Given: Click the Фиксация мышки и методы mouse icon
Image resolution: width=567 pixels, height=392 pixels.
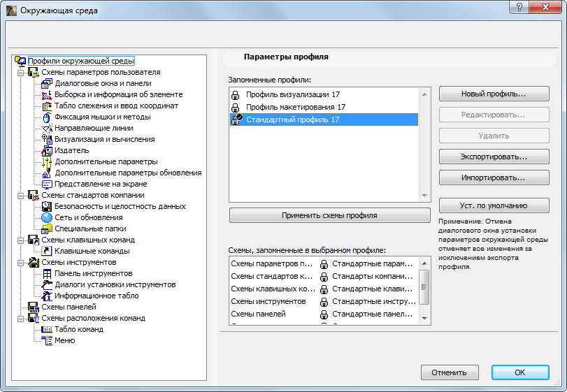Looking at the screenshot, I should tap(47, 117).
